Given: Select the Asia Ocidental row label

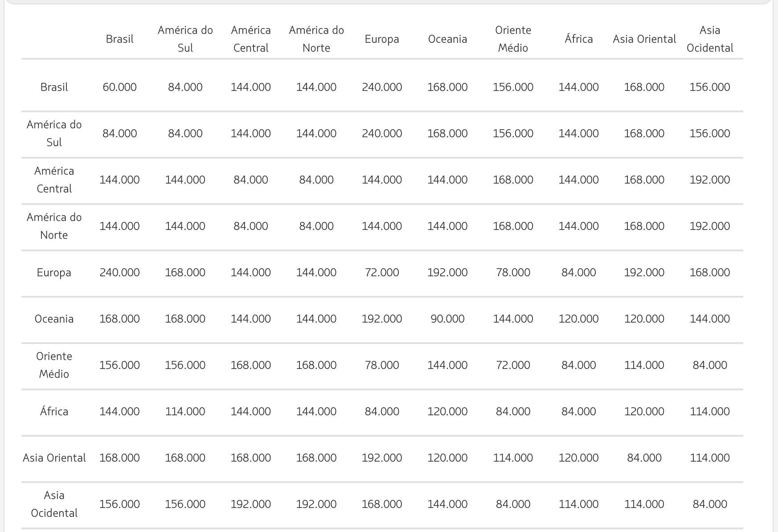Looking at the screenshot, I should 54,504.
